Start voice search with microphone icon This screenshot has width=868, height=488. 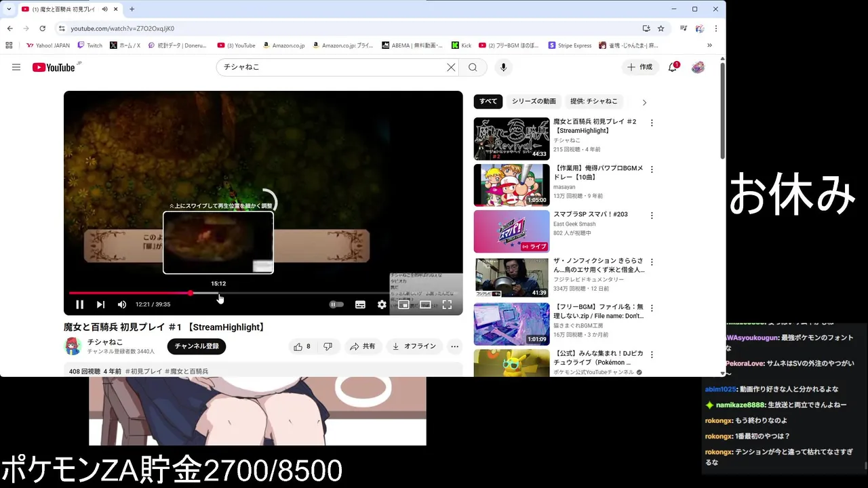(x=503, y=67)
